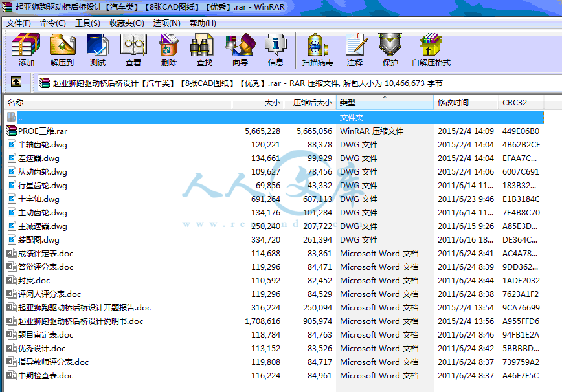Image resolution: width=562 pixels, height=392 pixels.
Task: Click the 文件夹 type cell
Action: [352, 118]
